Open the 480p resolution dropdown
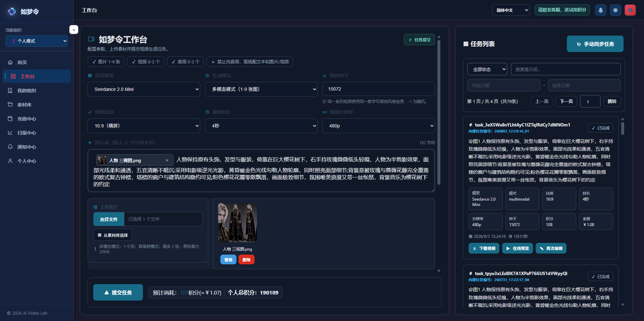644x321 pixels. point(379,126)
